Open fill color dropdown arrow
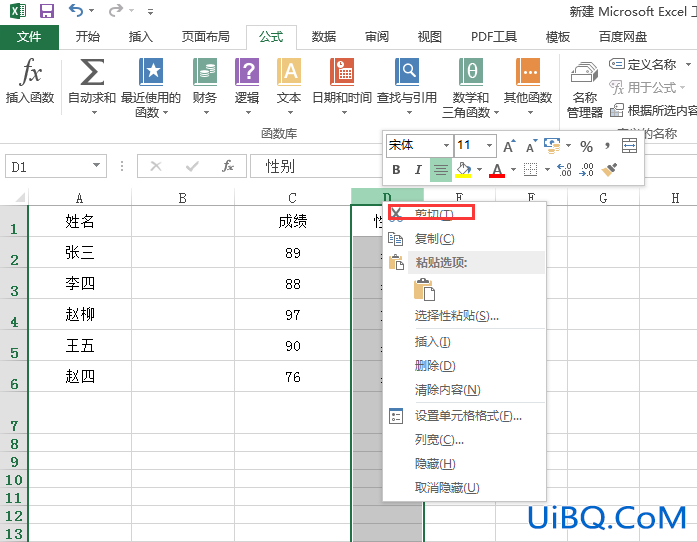The width and height of the screenshot is (697, 542). [x=479, y=169]
